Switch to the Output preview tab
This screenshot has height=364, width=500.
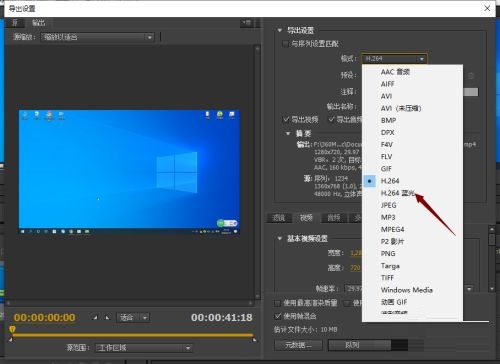39,23
